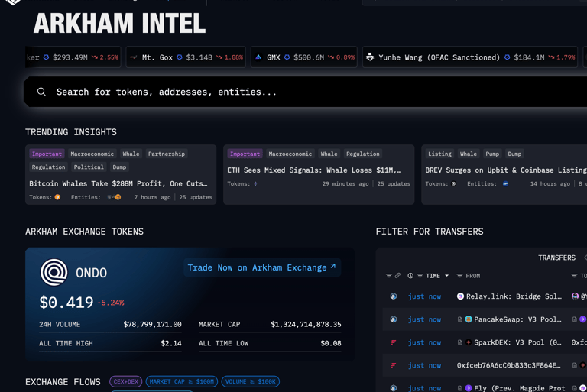Click the $0.419 ONDO price value
This screenshot has width=587, height=392.
tap(66, 302)
